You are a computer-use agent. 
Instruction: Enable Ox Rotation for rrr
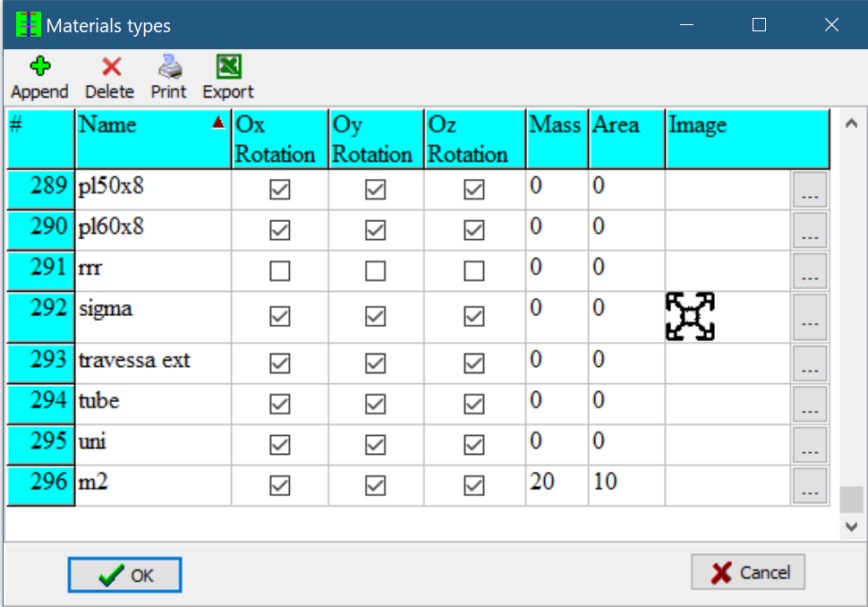[280, 271]
